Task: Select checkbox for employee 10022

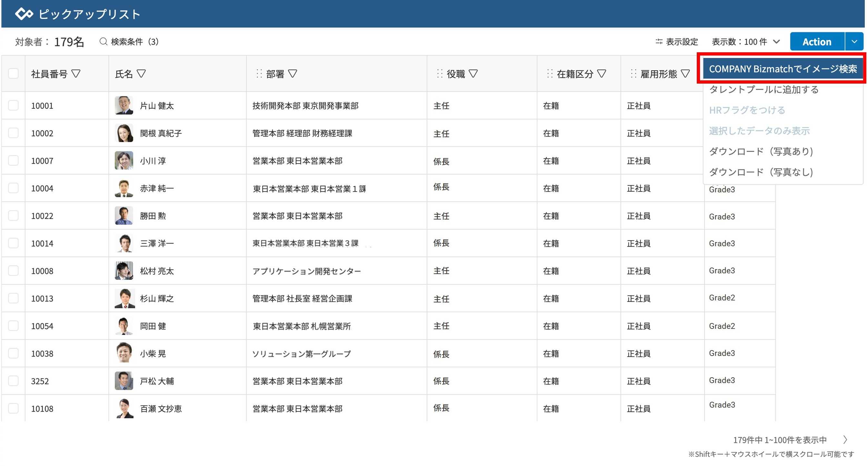Action: pyautogui.click(x=14, y=216)
